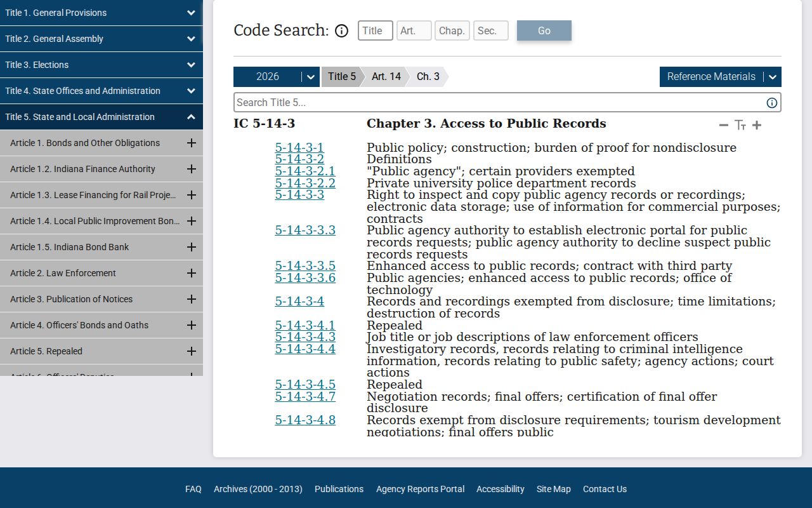Select the Art. 14 breadcrumb

386,77
